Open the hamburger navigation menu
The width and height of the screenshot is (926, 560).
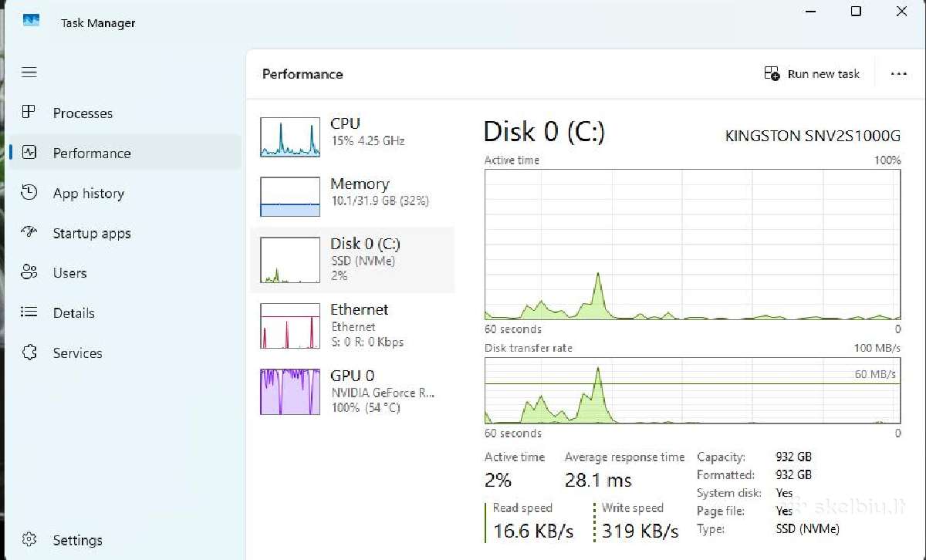coord(29,73)
